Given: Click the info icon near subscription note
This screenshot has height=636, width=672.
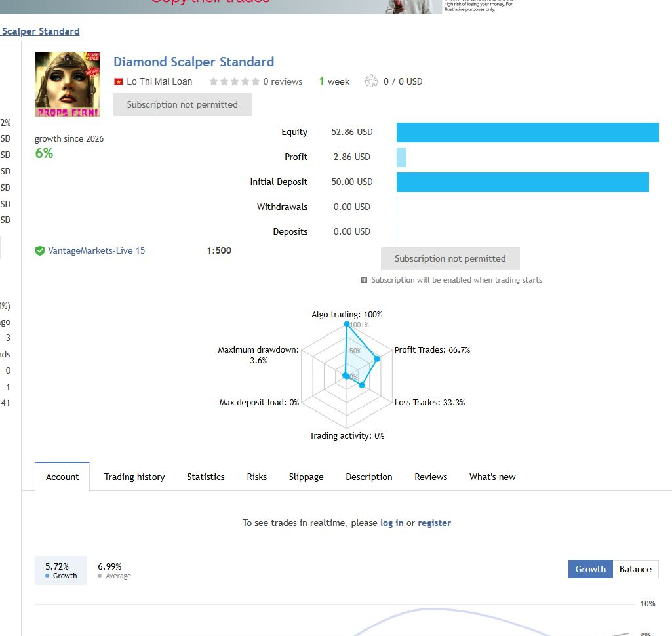Looking at the screenshot, I should [x=364, y=280].
